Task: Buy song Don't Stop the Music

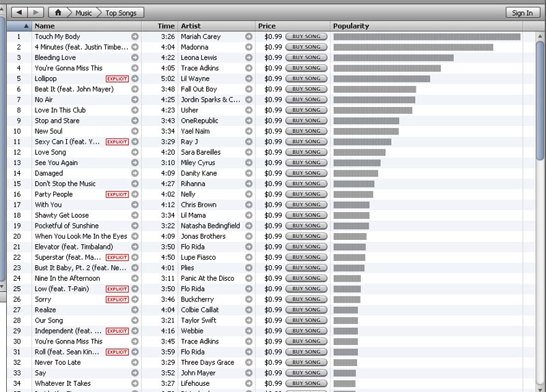Action: pos(306,183)
